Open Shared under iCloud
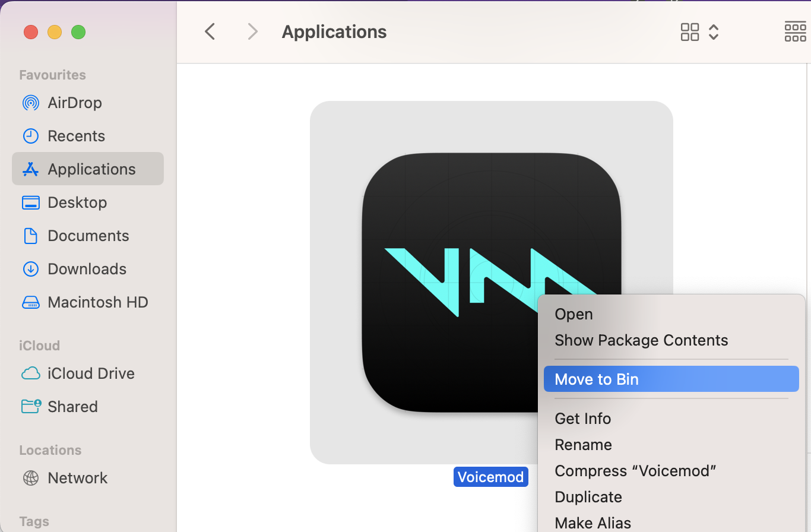 coord(88,407)
